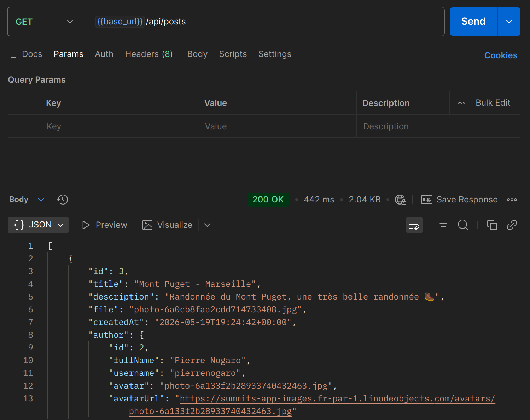Image resolution: width=530 pixels, height=420 pixels.
Task: Click the query param Description input
Action: (x=438, y=126)
